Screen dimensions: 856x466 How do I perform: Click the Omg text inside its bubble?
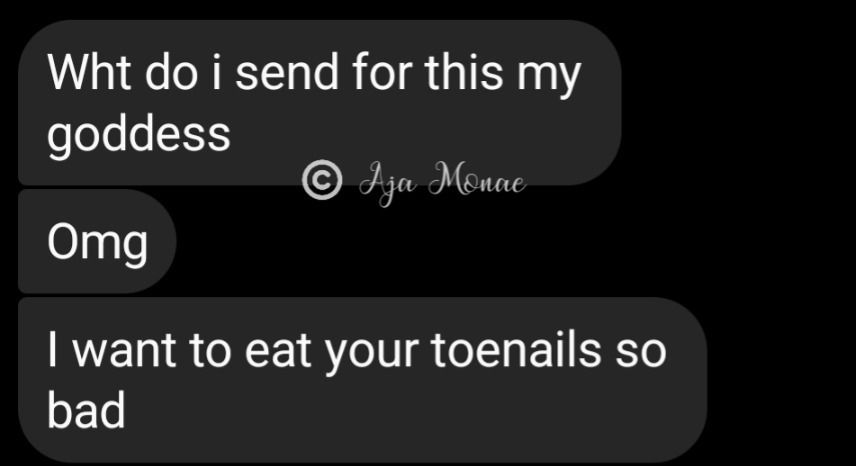click(97, 243)
